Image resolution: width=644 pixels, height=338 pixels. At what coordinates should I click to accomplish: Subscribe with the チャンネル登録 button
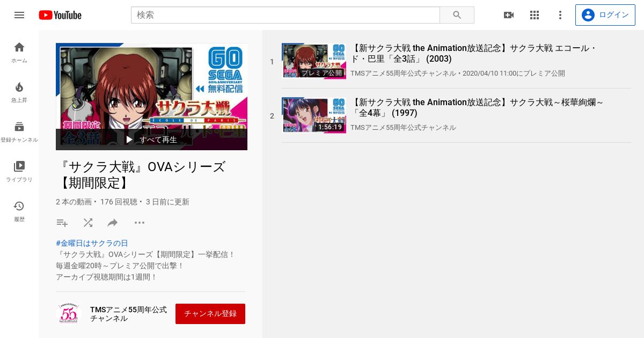pos(210,314)
